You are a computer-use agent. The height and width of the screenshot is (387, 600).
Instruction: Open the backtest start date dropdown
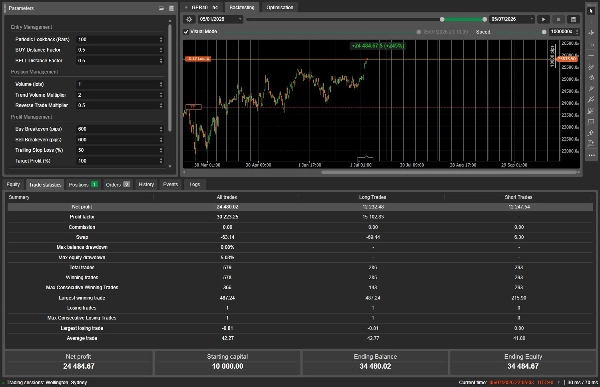pos(240,19)
